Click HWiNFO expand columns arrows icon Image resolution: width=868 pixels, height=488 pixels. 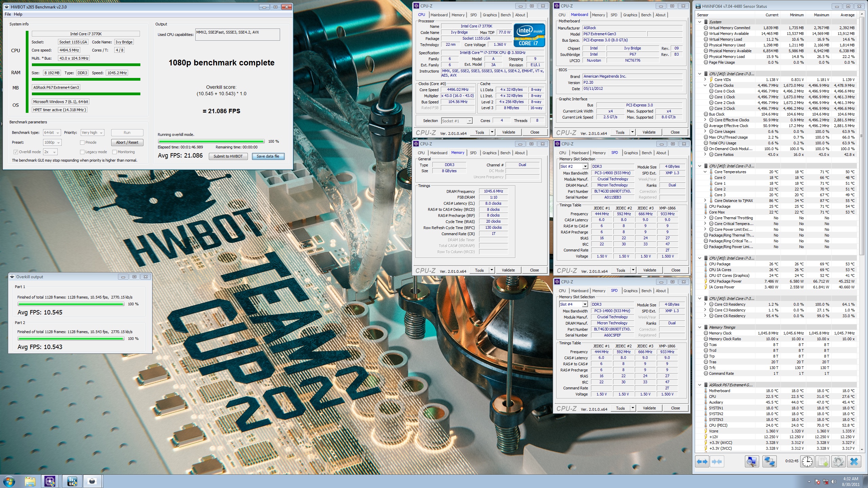(x=702, y=461)
